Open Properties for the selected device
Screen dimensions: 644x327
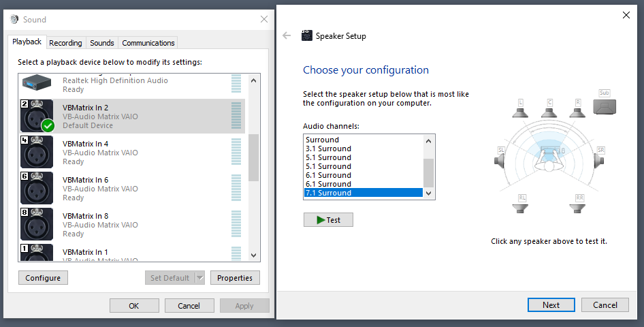[235, 278]
